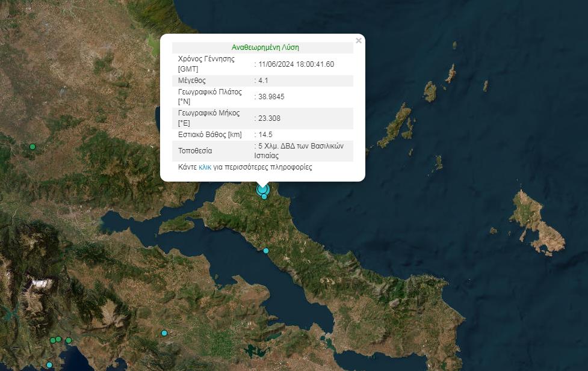Click the leftmost green marker in the trio
588x371 pixels.
click(53, 340)
